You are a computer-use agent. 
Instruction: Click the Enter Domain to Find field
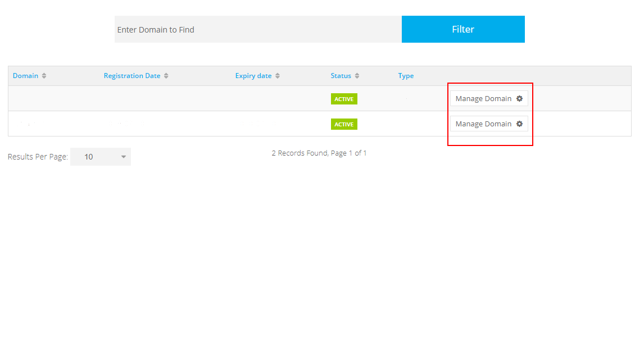(x=258, y=30)
